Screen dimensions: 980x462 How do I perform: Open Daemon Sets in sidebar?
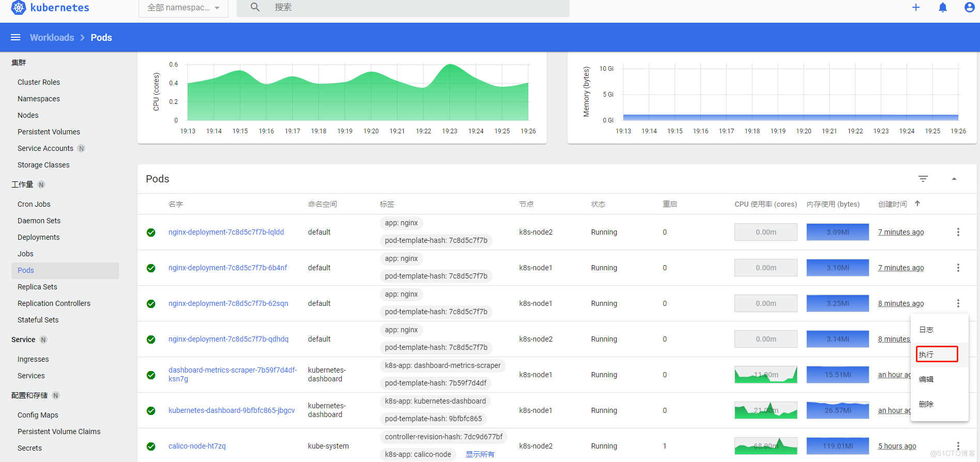(39, 221)
